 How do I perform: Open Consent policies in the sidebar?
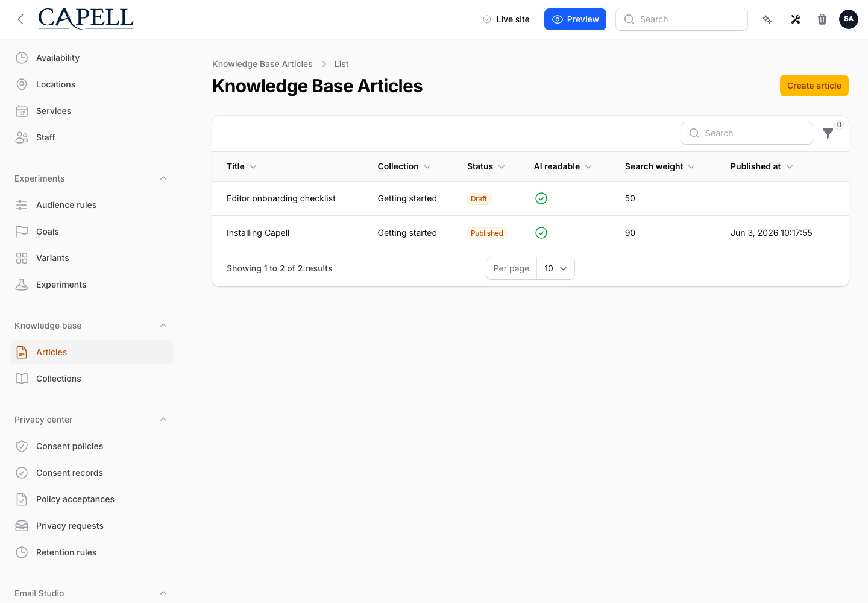92,446
